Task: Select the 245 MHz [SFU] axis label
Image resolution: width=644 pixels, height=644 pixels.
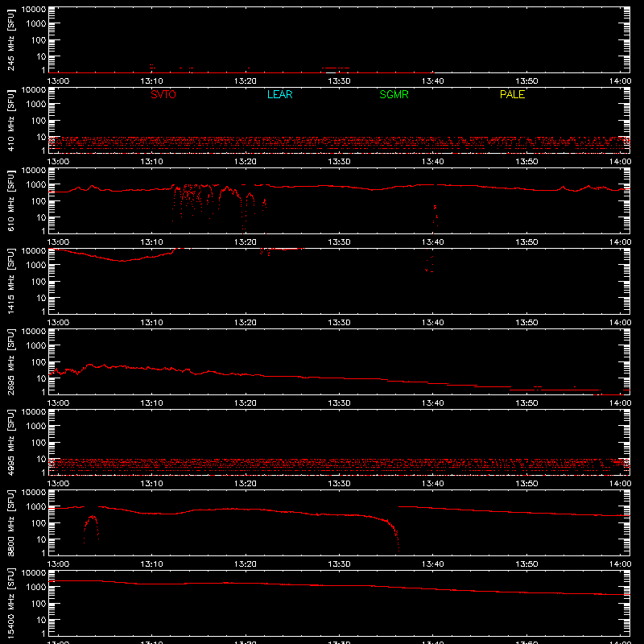Action: coord(10,40)
